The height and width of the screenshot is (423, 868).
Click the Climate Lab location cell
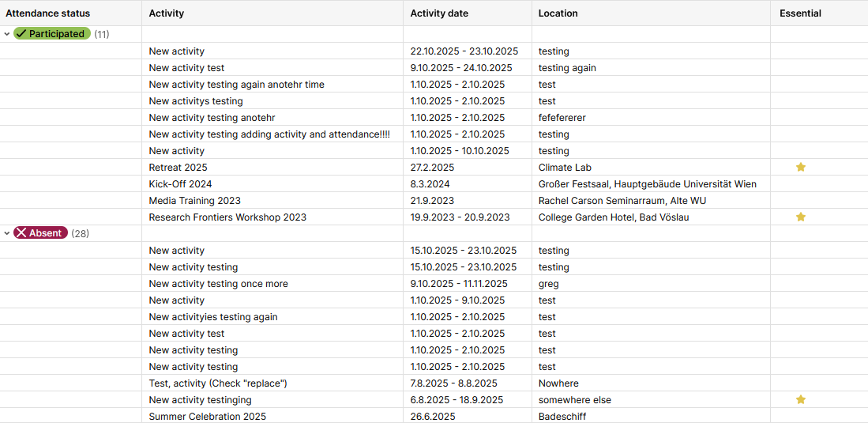pyautogui.click(x=565, y=168)
